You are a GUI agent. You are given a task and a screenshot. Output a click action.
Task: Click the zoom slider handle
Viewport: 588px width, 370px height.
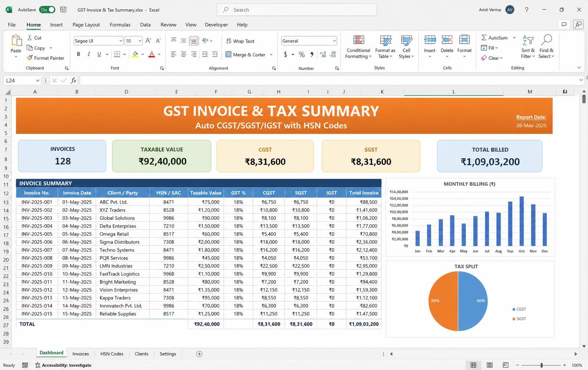[x=541, y=365]
